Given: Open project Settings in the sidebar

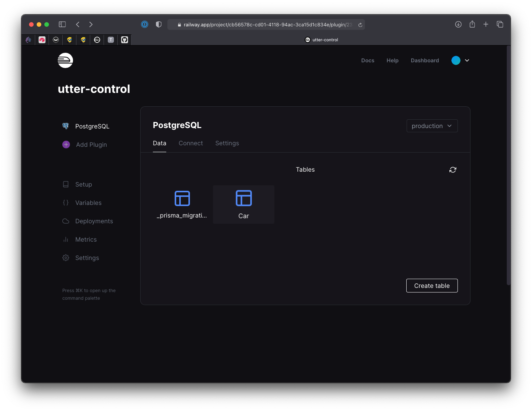Looking at the screenshot, I should click(x=87, y=258).
